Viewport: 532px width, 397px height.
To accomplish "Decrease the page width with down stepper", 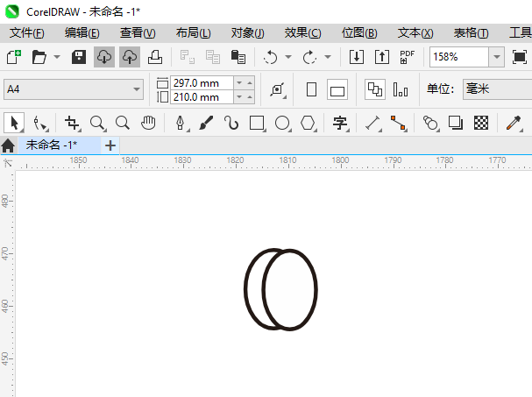I will click(x=239, y=82).
